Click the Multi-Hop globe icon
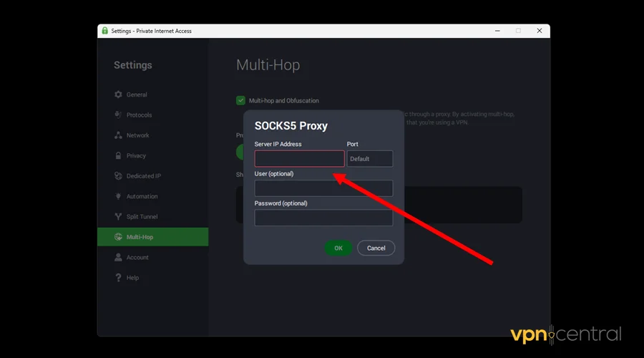This screenshot has width=644, height=358. 118,237
